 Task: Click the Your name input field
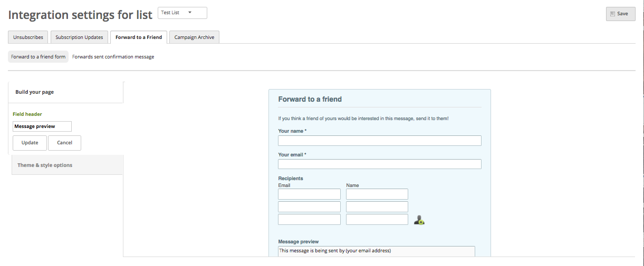[380, 141]
